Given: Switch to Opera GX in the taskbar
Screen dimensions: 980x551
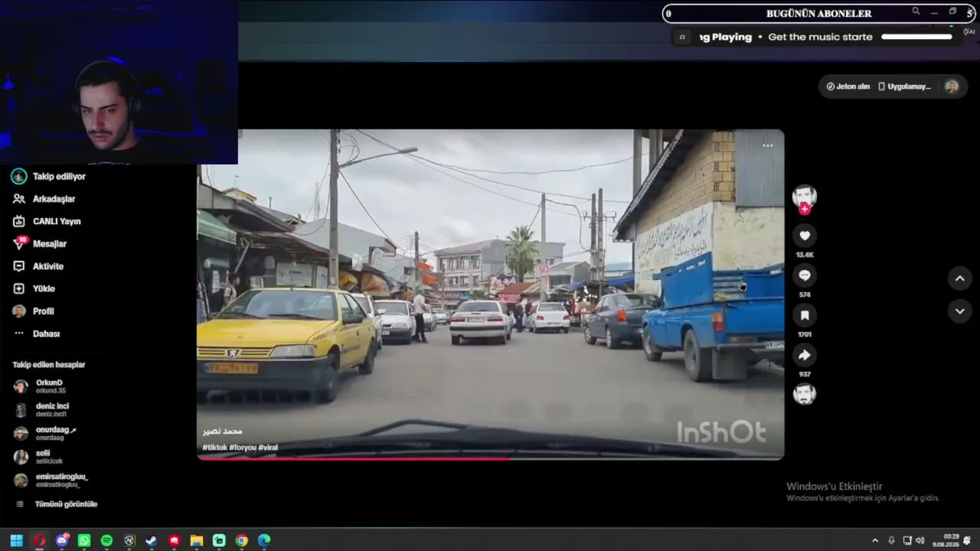Looking at the screenshot, I should (39, 540).
